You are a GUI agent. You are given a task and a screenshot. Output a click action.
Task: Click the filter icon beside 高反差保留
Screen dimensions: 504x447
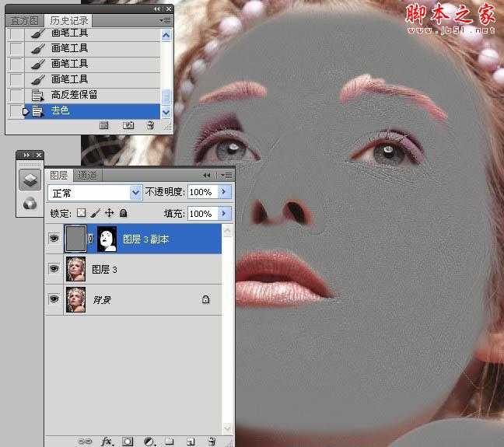coord(37,96)
